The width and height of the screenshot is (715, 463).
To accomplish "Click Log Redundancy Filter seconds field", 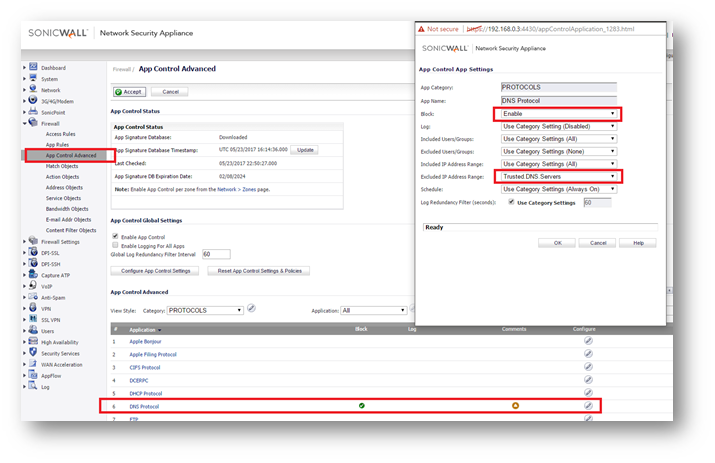I will (597, 203).
